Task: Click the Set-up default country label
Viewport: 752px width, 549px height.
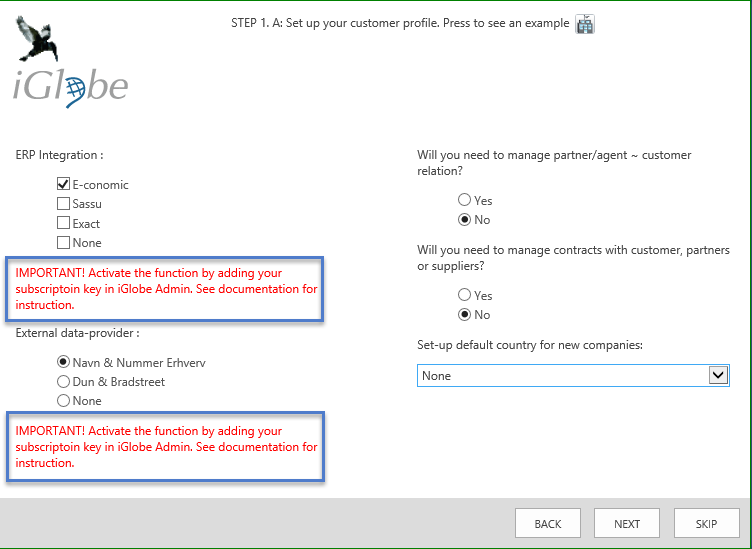Action: (x=530, y=345)
